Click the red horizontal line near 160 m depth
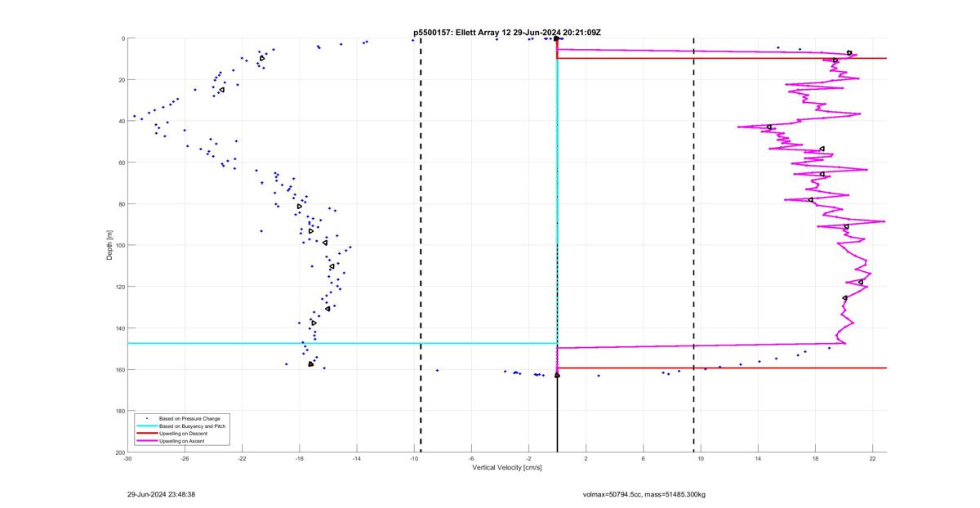980x508 pixels. click(722, 368)
